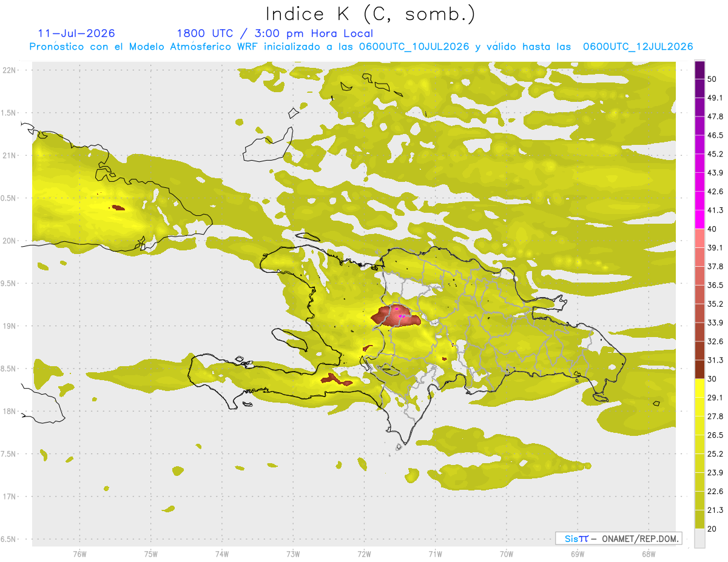This screenshot has width=728, height=562.
Task: Select the date text "11-Jul-2026"
Action: click(76, 33)
